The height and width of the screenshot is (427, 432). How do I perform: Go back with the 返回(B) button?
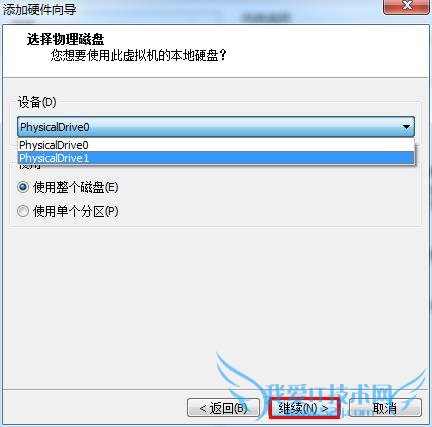point(223,408)
